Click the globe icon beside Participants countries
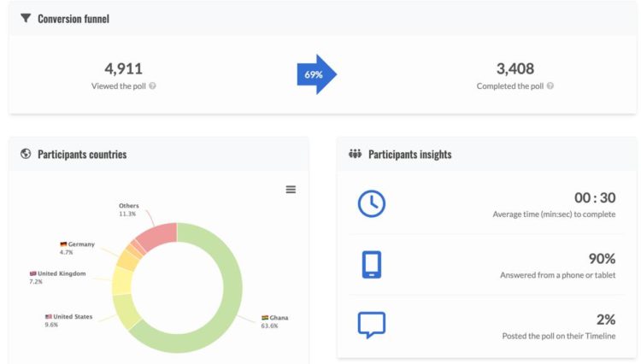 tap(26, 154)
